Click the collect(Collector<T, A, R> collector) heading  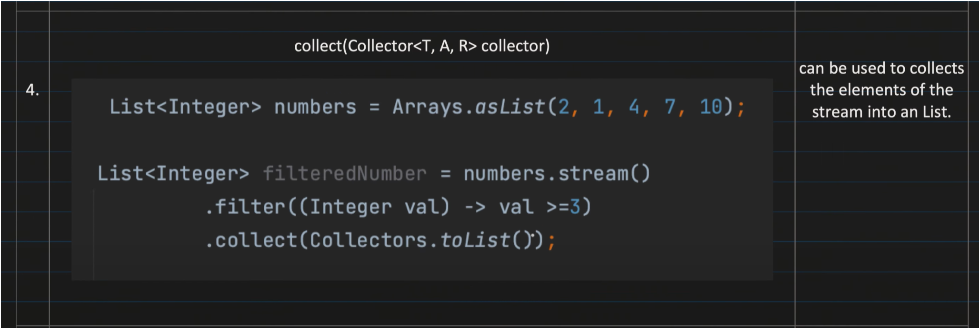[422, 46]
